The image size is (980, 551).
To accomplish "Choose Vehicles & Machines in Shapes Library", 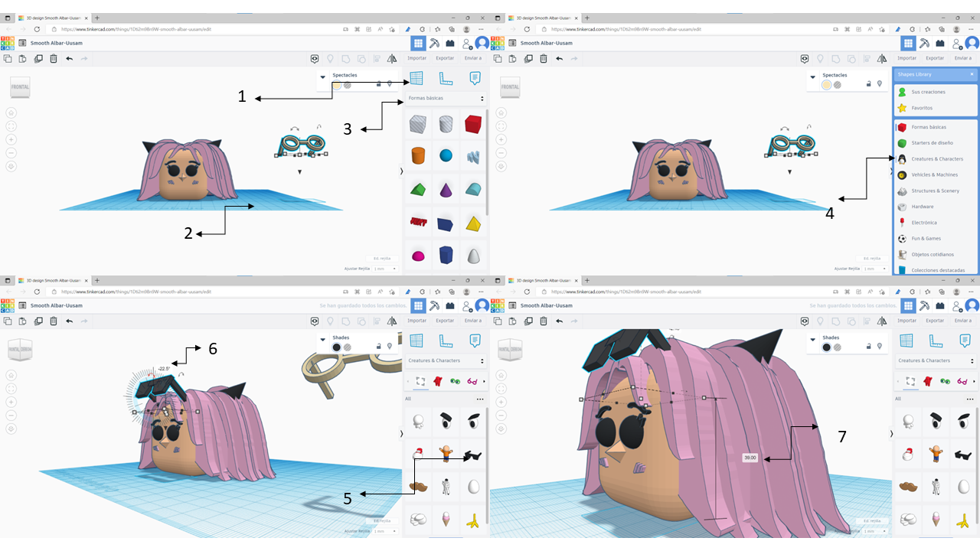I will [x=934, y=175].
